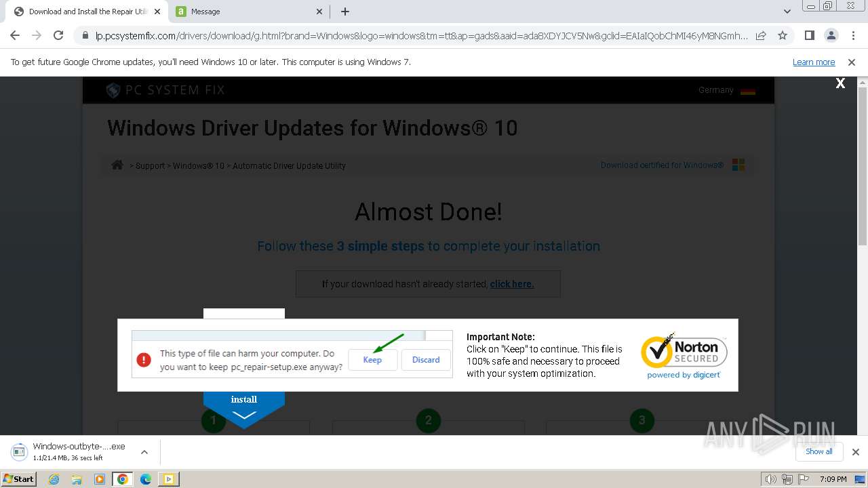
Task: Toggle Chrome side panel
Action: tap(810, 36)
